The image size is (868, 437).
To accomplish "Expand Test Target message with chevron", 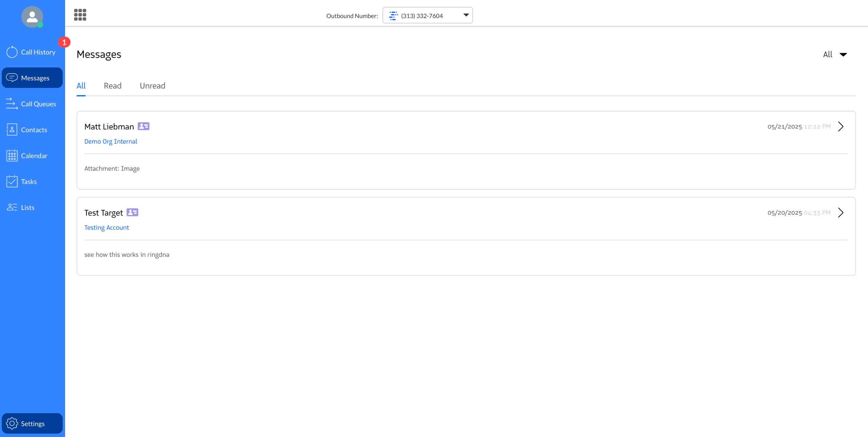I will pyautogui.click(x=841, y=213).
